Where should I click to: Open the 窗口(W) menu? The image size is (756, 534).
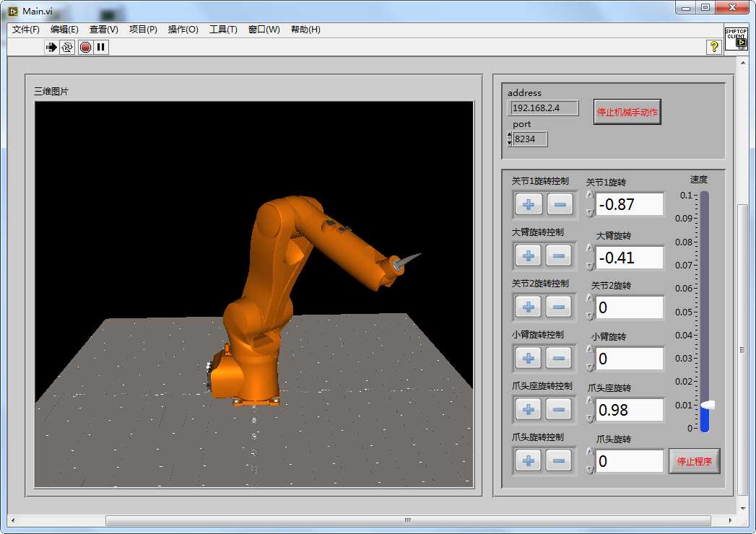tap(264, 30)
